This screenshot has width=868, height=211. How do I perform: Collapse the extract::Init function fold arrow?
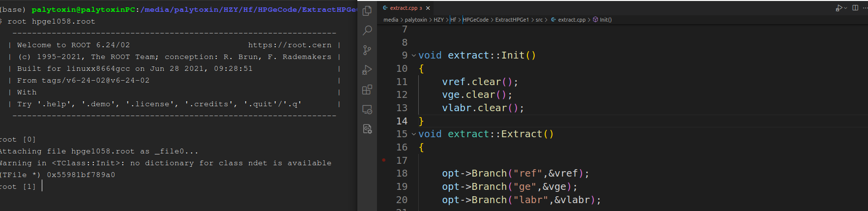click(x=414, y=56)
